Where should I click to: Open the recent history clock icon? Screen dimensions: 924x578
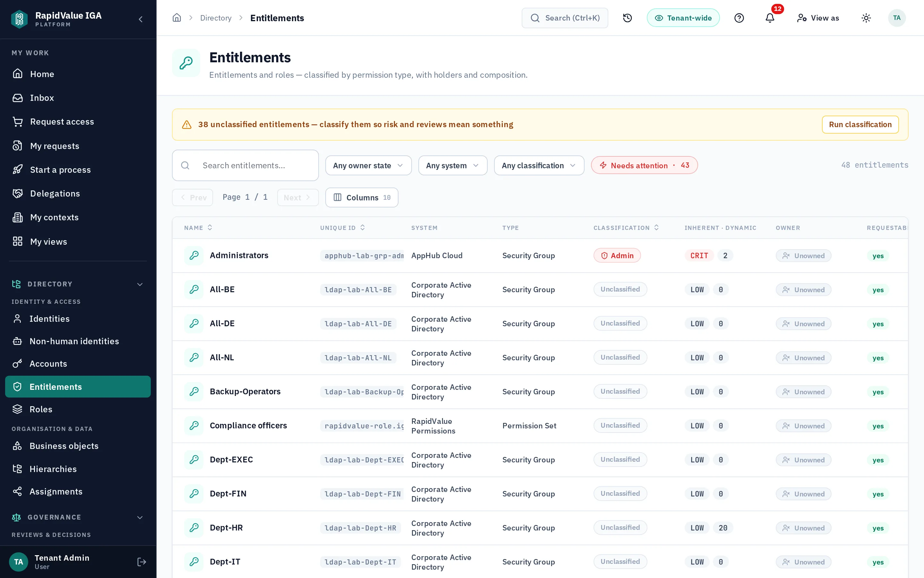(627, 18)
